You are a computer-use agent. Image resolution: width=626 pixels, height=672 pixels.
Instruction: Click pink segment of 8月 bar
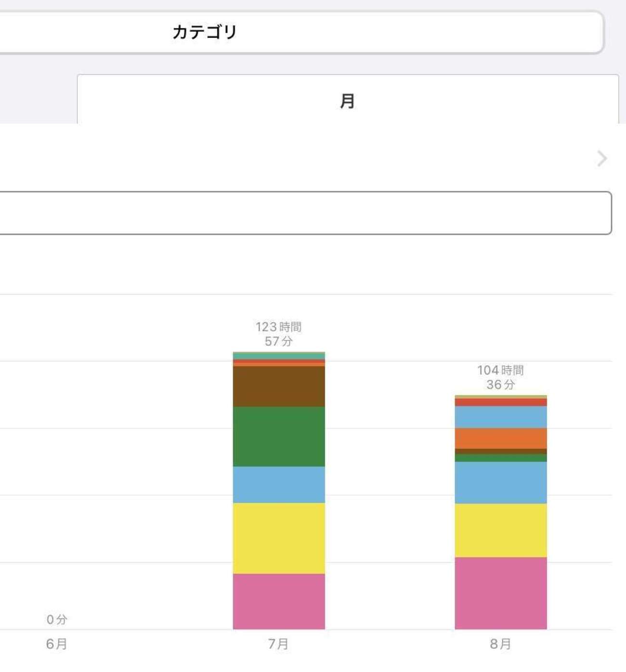click(x=500, y=593)
